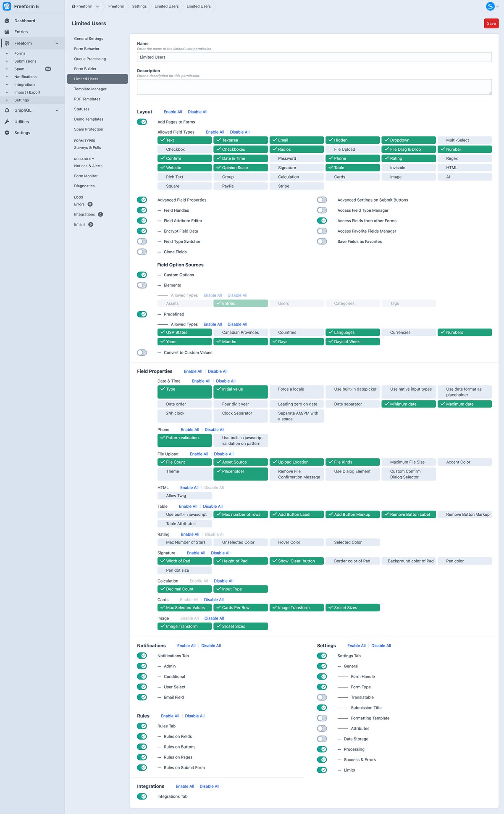Save the limited user permission
504x814 pixels.
click(491, 24)
